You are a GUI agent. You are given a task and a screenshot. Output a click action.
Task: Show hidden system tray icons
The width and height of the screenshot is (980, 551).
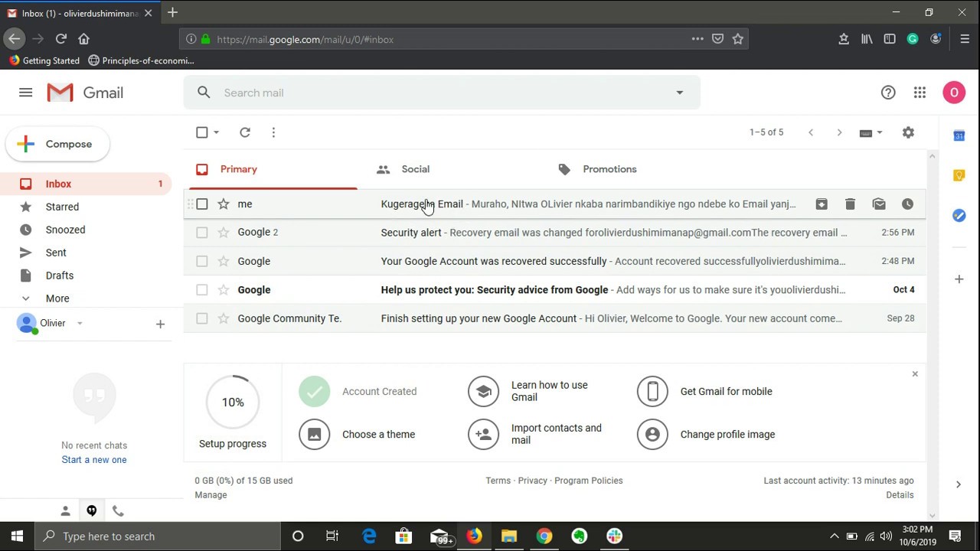click(x=834, y=536)
